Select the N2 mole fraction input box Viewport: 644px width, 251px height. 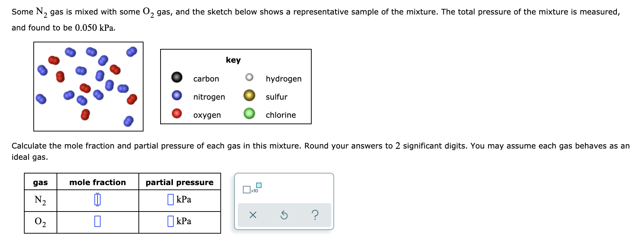pos(97,200)
